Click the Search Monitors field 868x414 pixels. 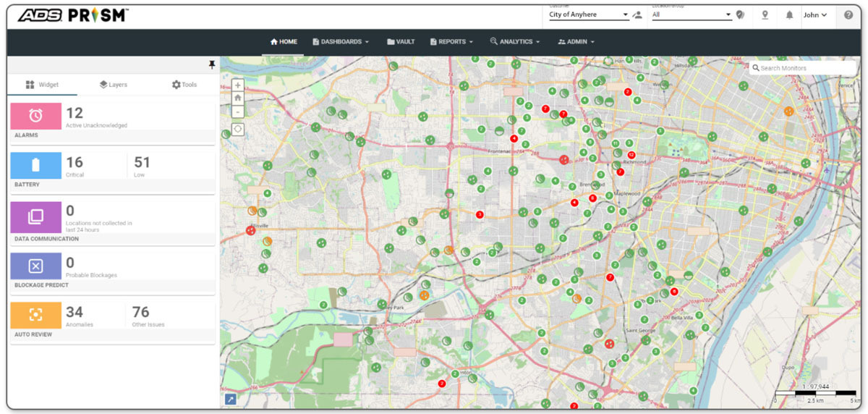tap(805, 68)
